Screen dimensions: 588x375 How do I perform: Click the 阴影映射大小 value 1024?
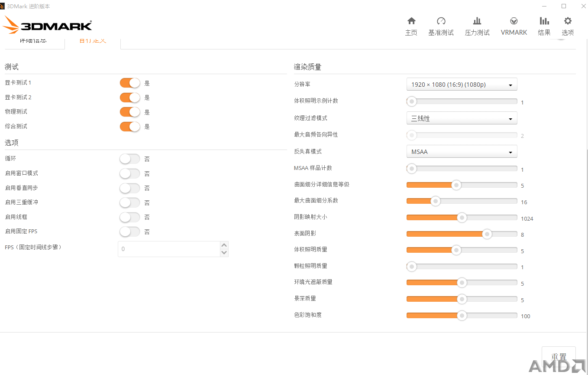pos(527,218)
